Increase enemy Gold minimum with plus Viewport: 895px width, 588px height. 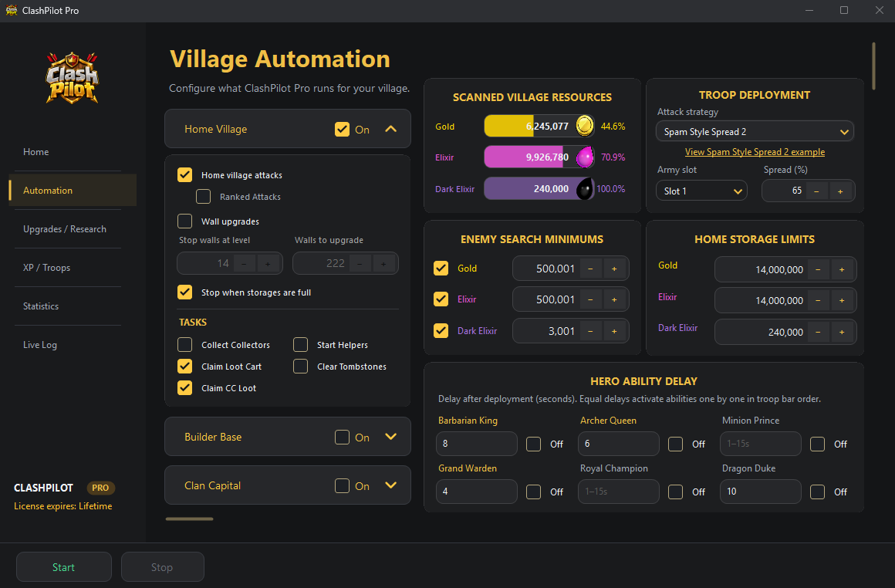(614, 269)
